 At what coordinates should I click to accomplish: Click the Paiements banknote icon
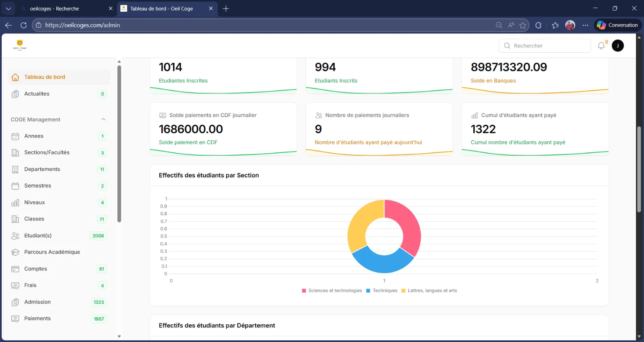click(x=15, y=319)
